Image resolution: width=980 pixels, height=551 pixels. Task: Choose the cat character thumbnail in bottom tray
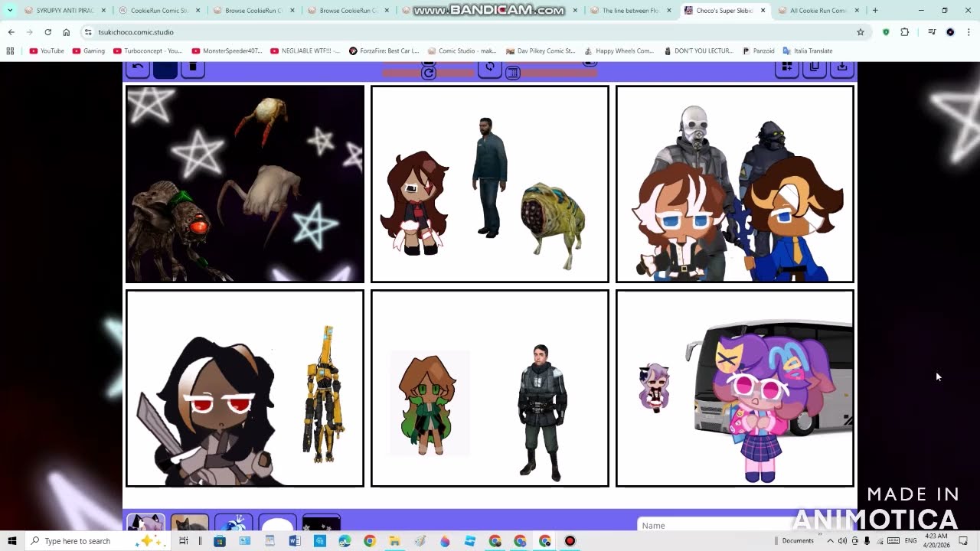point(189,523)
